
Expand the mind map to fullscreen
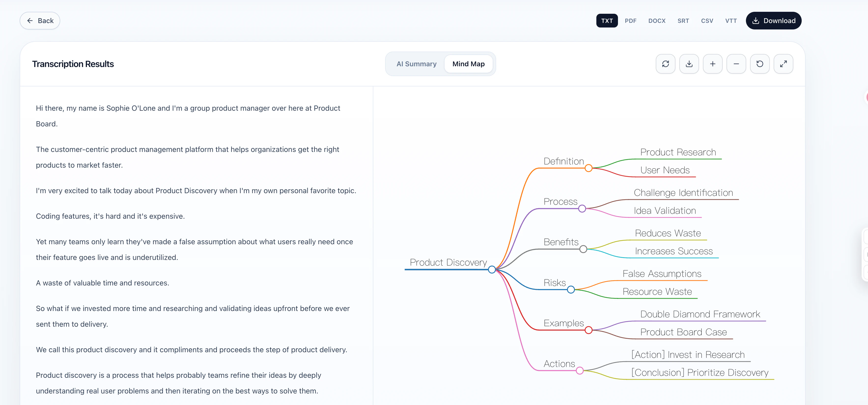click(x=784, y=64)
